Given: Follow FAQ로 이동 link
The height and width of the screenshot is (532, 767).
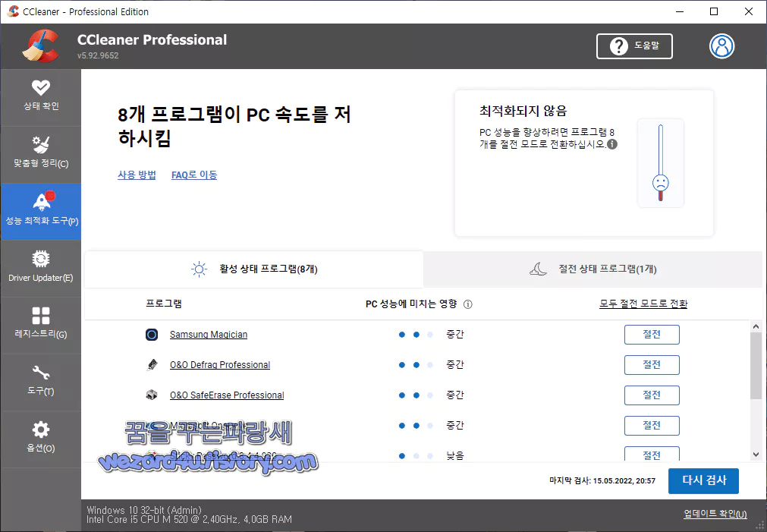Looking at the screenshot, I should [194, 175].
